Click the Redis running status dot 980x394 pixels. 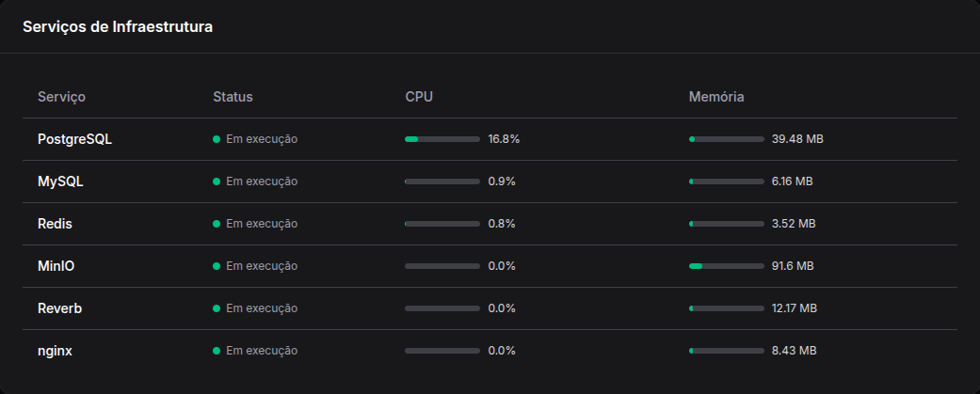pos(217,224)
